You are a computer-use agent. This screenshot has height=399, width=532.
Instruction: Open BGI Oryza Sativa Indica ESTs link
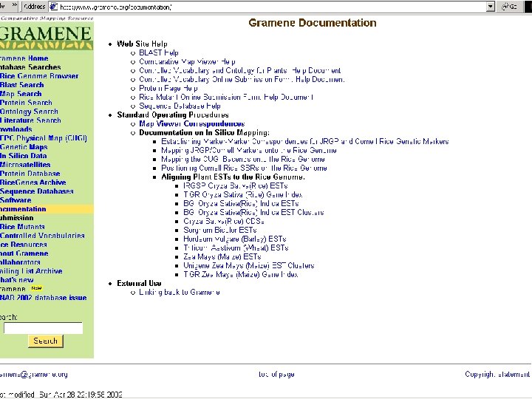coord(241,203)
